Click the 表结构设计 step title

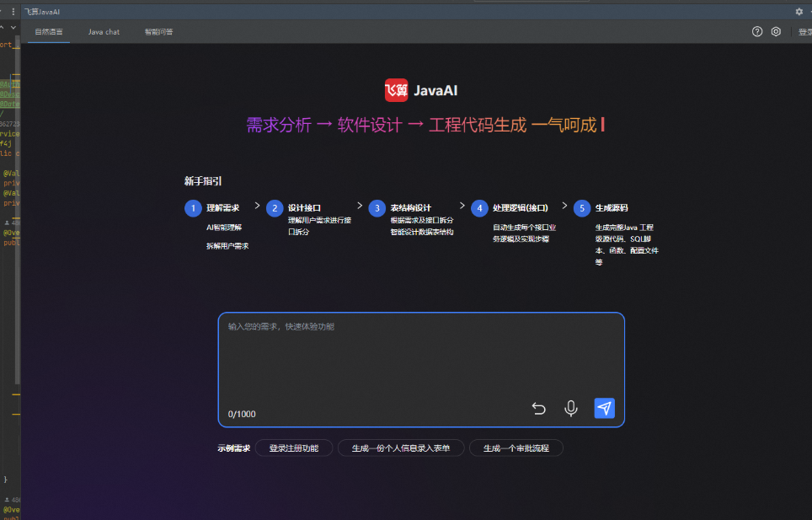click(411, 208)
